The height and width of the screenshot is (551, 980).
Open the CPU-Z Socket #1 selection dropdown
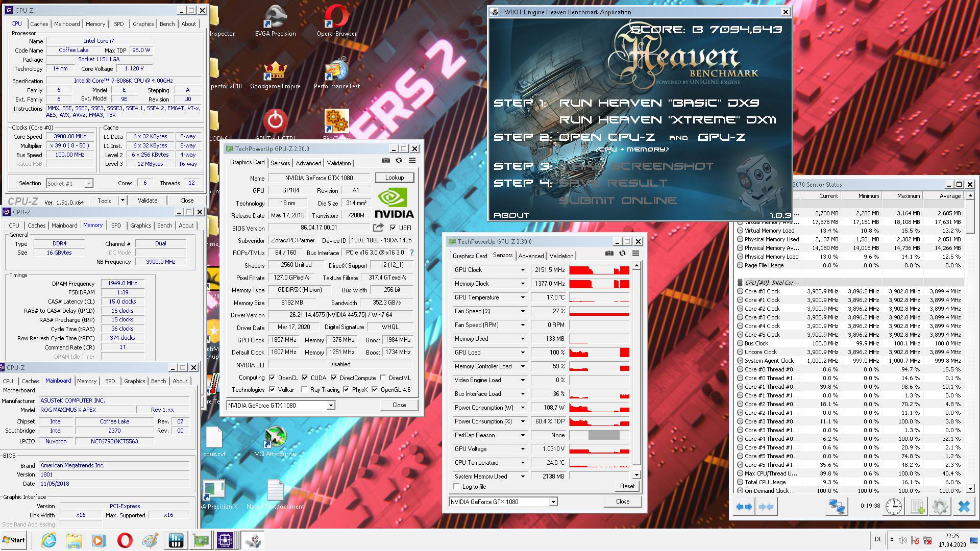(x=89, y=184)
